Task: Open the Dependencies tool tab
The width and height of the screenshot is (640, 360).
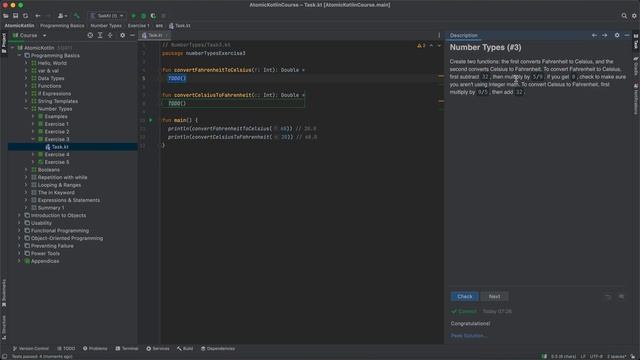Action: pos(218,349)
